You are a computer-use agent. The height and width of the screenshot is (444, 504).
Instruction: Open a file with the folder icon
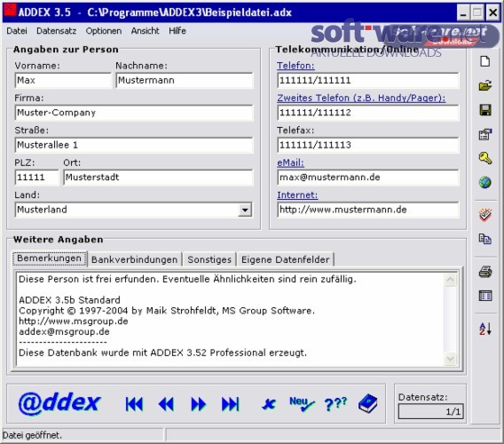click(x=485, y=85)
